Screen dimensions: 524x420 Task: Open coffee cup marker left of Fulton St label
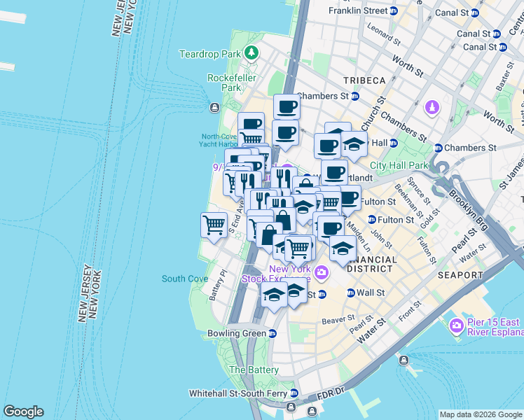351,199
